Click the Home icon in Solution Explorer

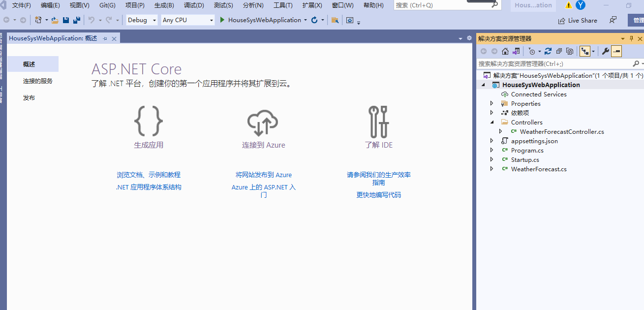click(505, 51)
